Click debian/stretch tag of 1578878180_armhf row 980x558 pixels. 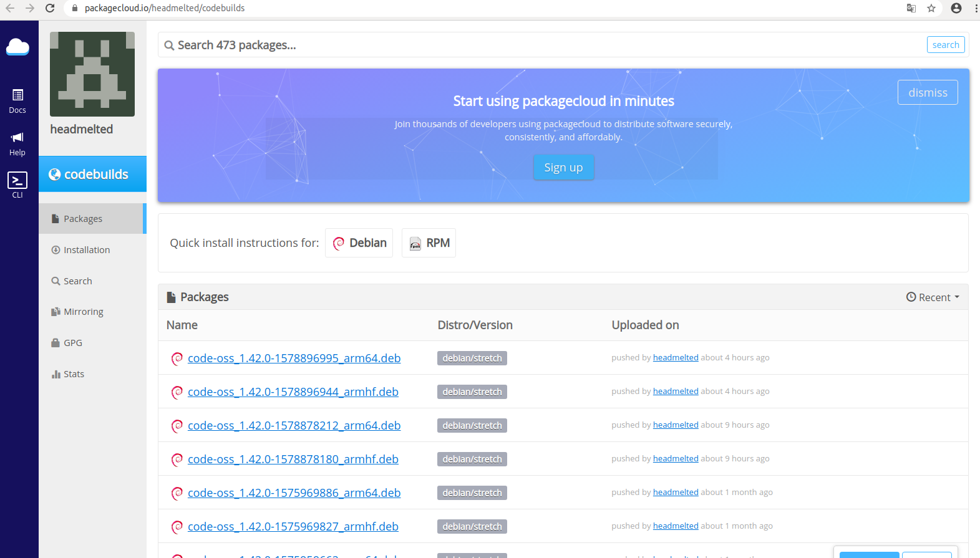point(472,459)
